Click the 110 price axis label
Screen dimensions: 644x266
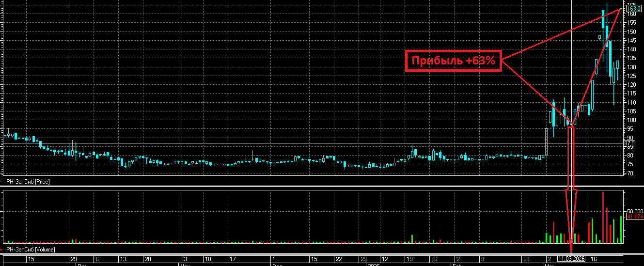click(x=632, y=102)
